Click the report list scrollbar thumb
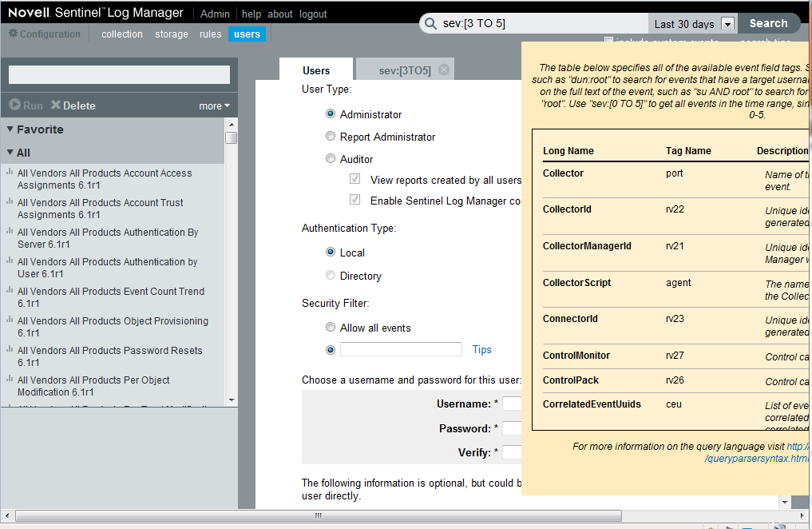The image size is (812, 529). coord(232,137)
